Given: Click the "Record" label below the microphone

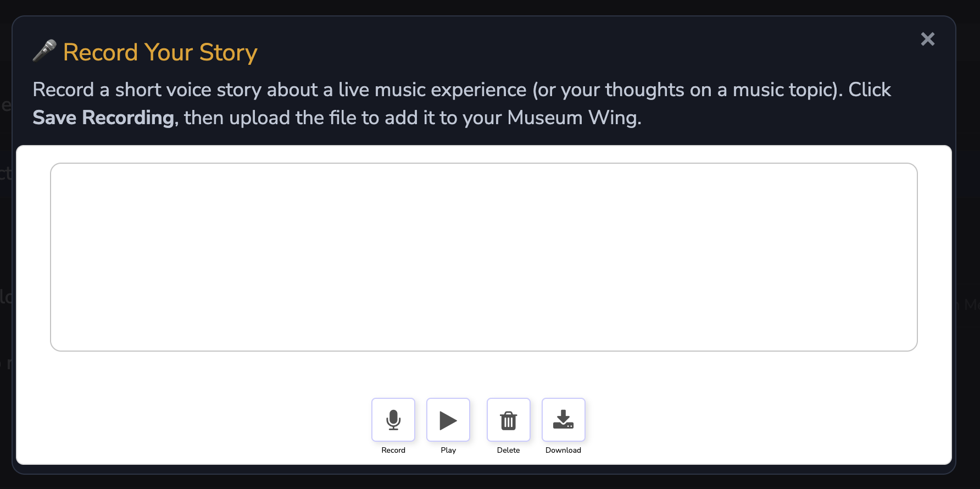Looking at the screenshot, I should (x=393, y=450).
